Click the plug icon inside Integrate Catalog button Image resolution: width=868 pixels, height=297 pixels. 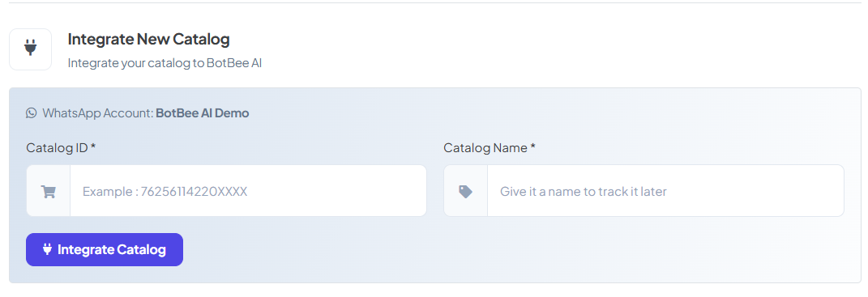point(47,249)
